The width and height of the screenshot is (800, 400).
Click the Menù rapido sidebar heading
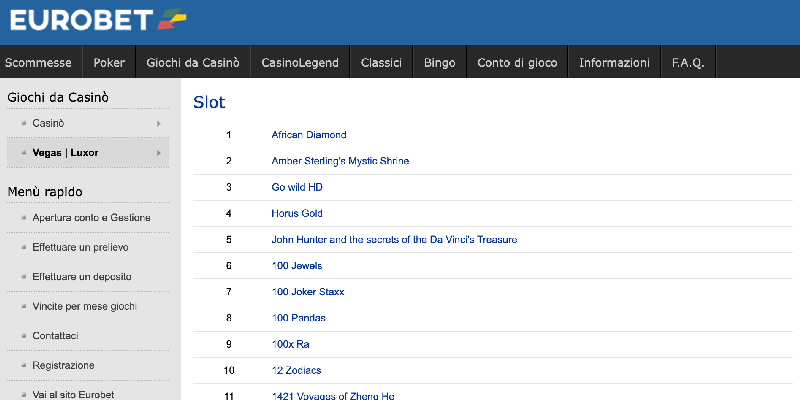point(45,192)
